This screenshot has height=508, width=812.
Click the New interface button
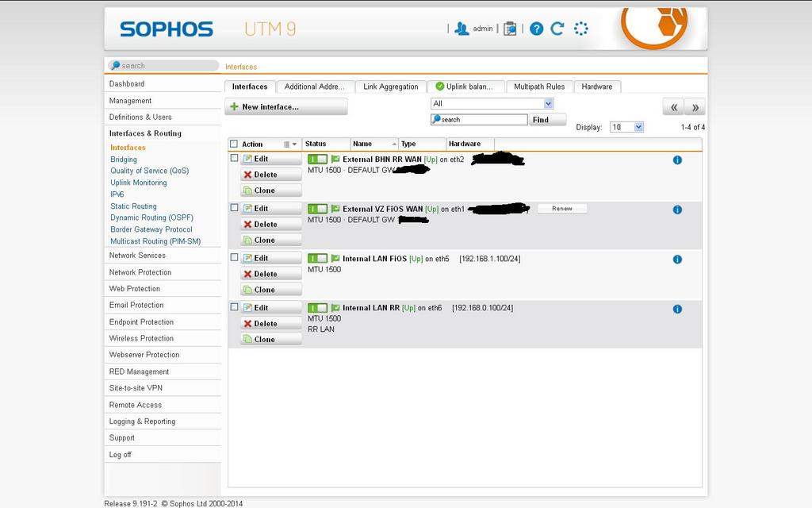[286, 107]
